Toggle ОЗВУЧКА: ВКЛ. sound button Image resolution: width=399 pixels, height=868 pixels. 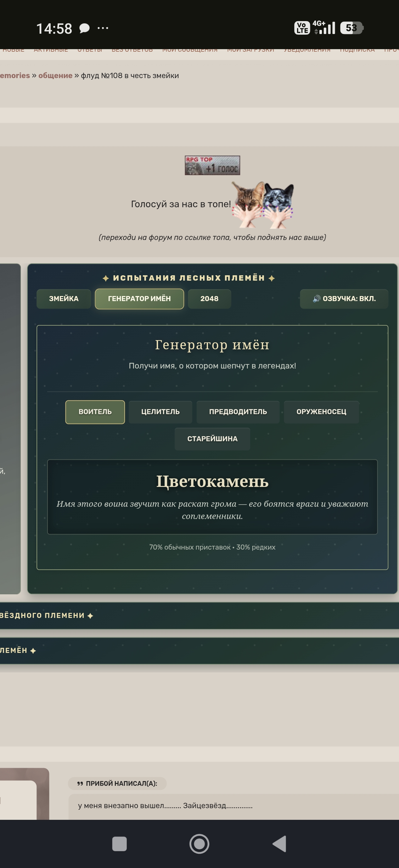(344, 299)
